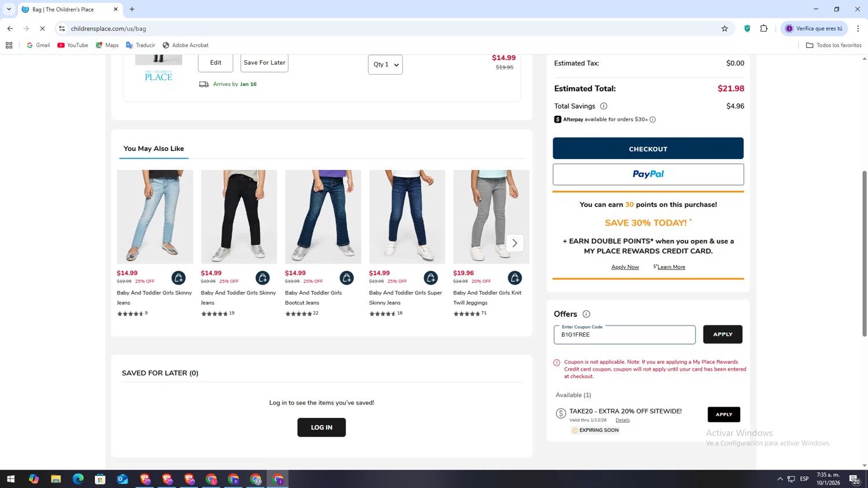The height and width of the screenshot is (488, 868).
Task: Open Maps bookmark
Action: [107, 45]
